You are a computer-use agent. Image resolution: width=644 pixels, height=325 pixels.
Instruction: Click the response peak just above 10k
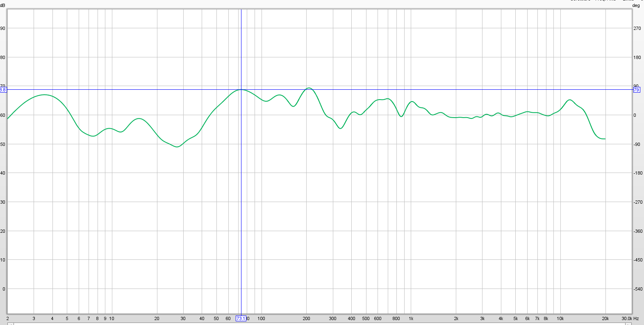(569, 100)
